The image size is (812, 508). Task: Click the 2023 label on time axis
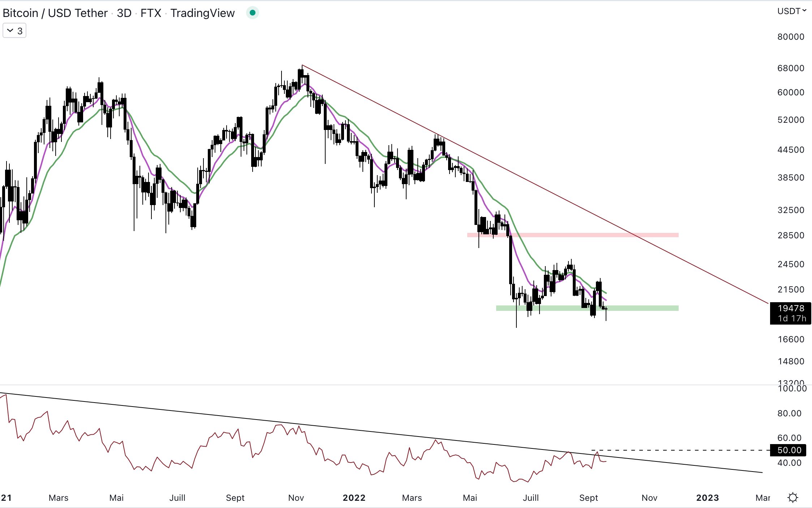pyautogui.click(x=707, y=498)
